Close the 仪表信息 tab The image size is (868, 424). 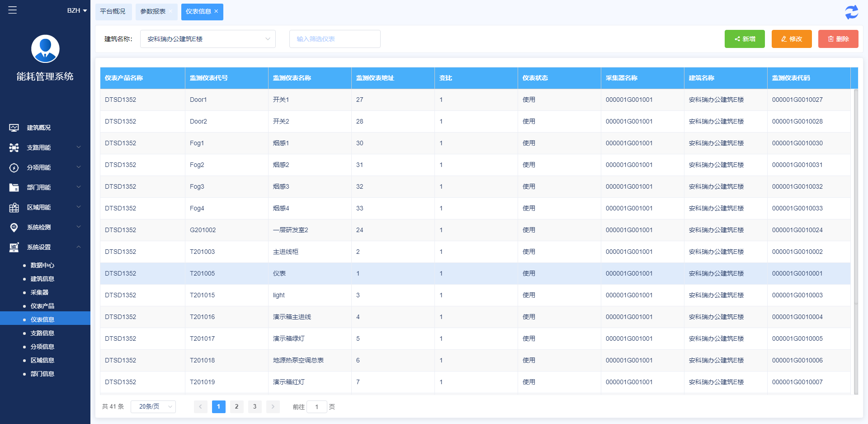tap(216, 11)
